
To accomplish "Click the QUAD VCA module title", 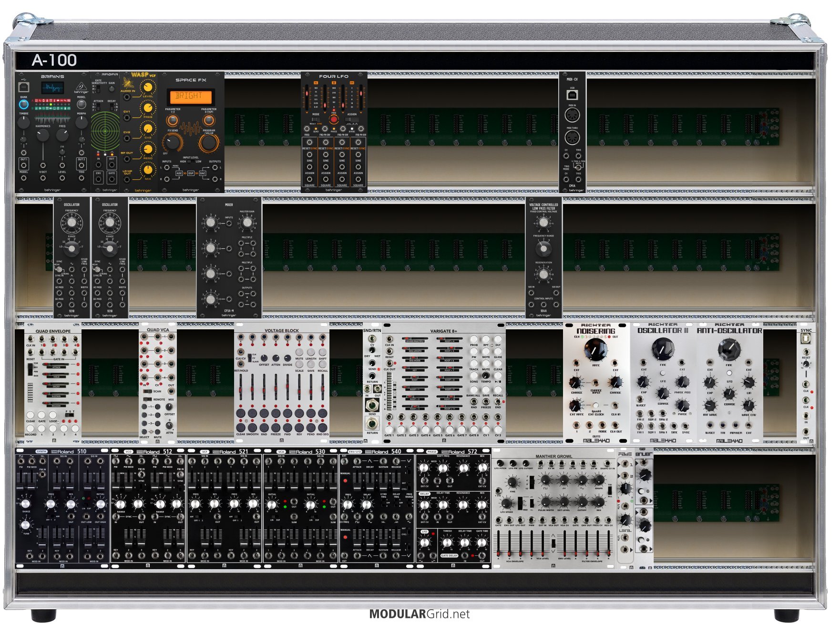I will 158,330.
